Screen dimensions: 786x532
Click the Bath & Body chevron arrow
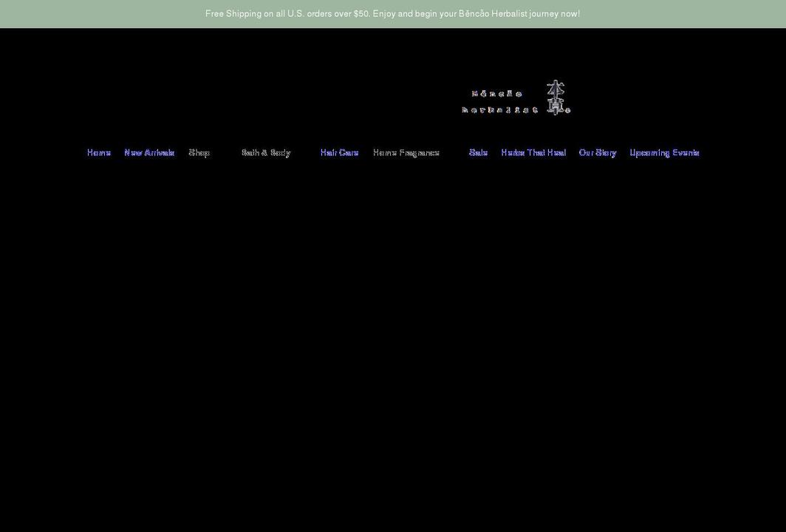298,153
